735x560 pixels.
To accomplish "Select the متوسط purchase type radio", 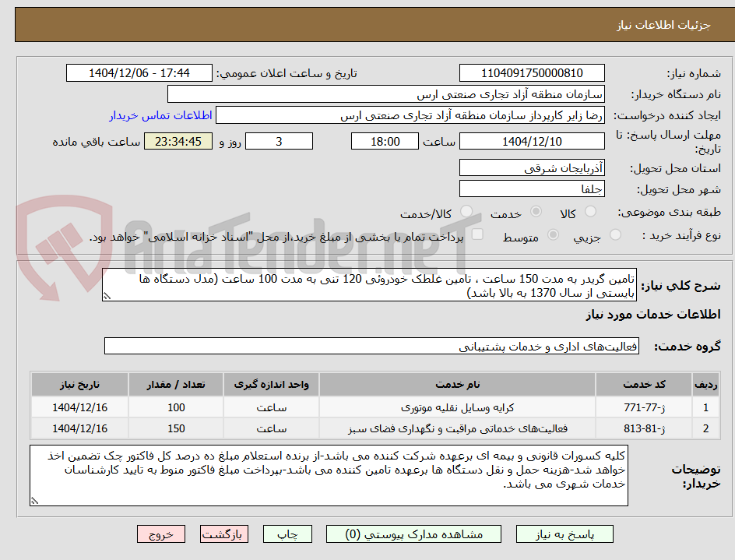I will pos(553,234).
